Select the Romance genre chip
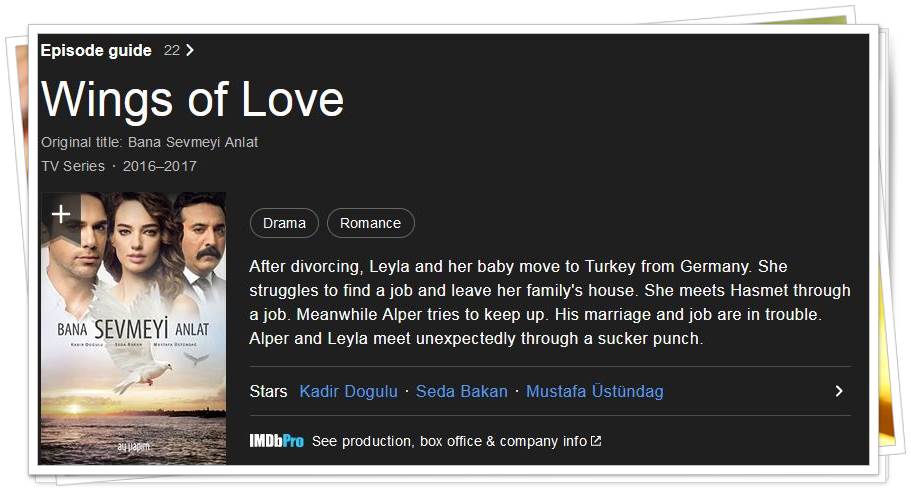911x490 pixels. [371, 223]
